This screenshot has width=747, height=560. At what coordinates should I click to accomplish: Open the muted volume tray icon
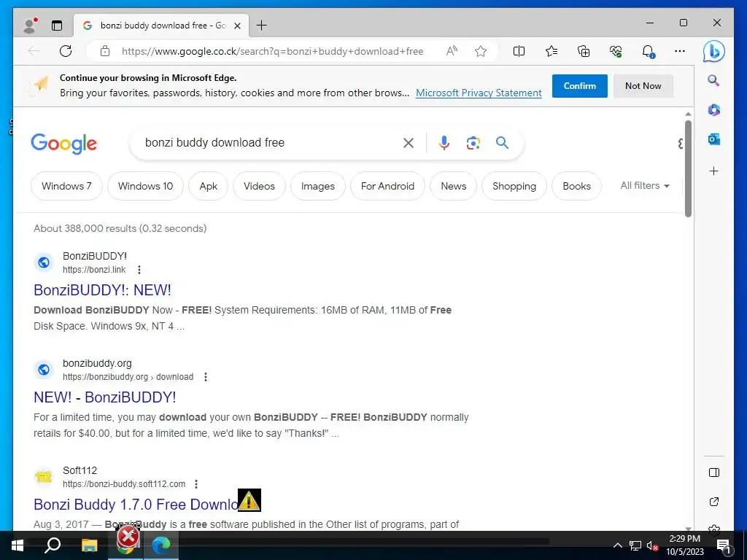652,545
